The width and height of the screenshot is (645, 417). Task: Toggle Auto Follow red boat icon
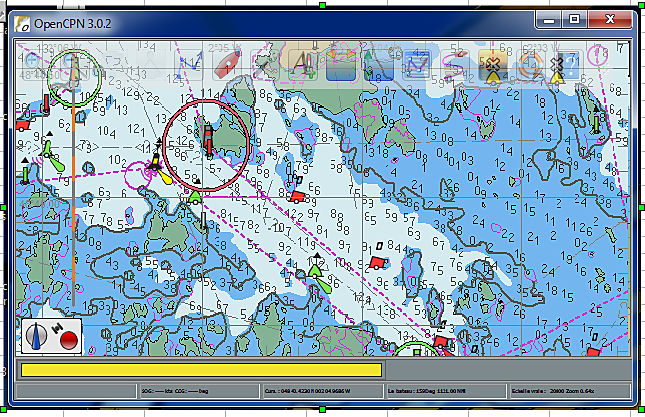(227, 65)
